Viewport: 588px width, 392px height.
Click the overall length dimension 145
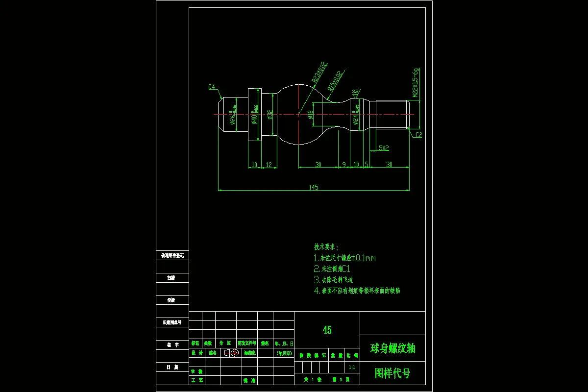click(314, 187)
